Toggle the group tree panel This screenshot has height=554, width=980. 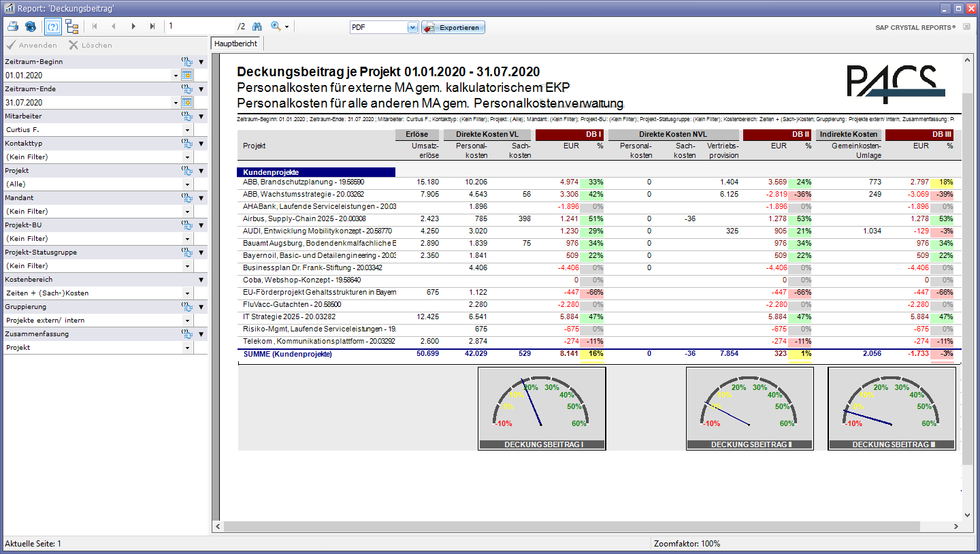pos(72,27)
